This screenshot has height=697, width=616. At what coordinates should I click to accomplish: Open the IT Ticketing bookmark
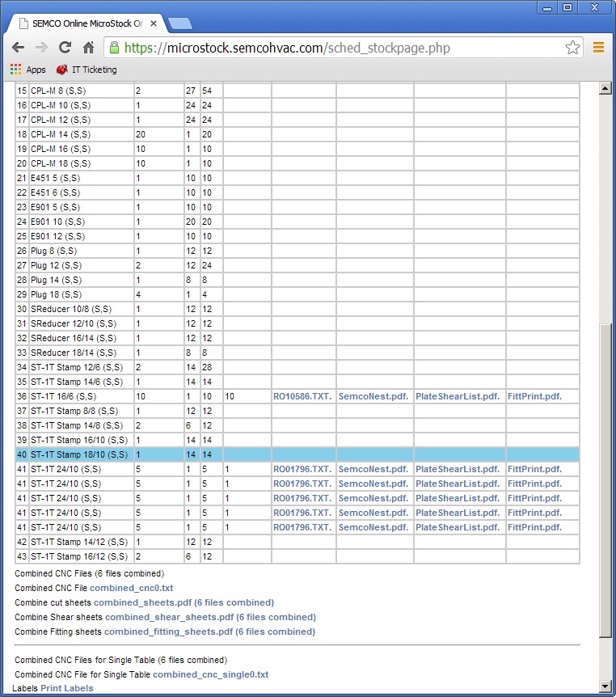86,70
